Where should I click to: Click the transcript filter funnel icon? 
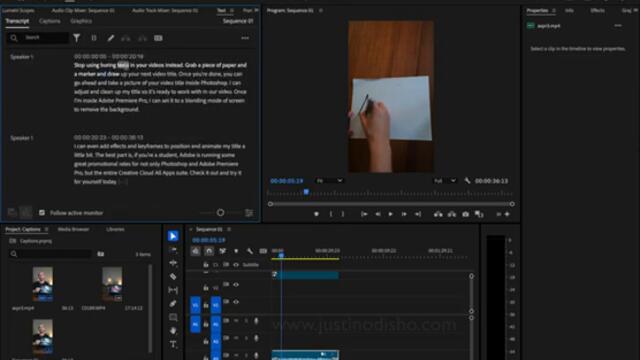click(76, 38)
